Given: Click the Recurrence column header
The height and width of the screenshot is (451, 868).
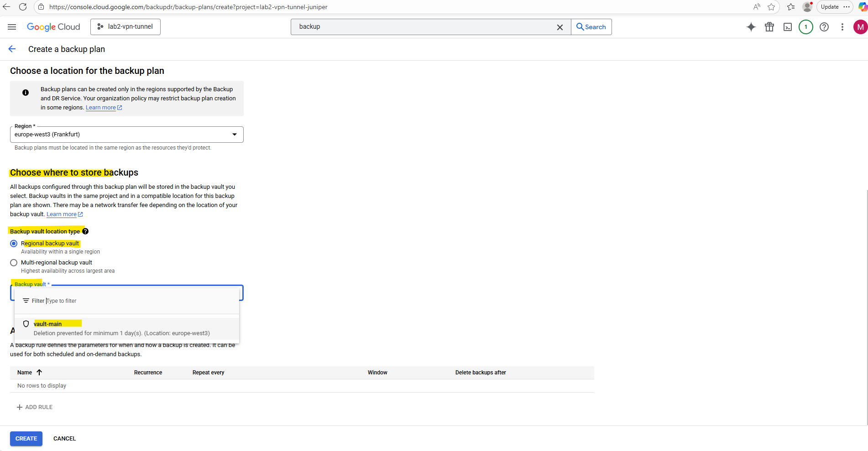Looking at the screenshot, I should click(x=148, y=373).
